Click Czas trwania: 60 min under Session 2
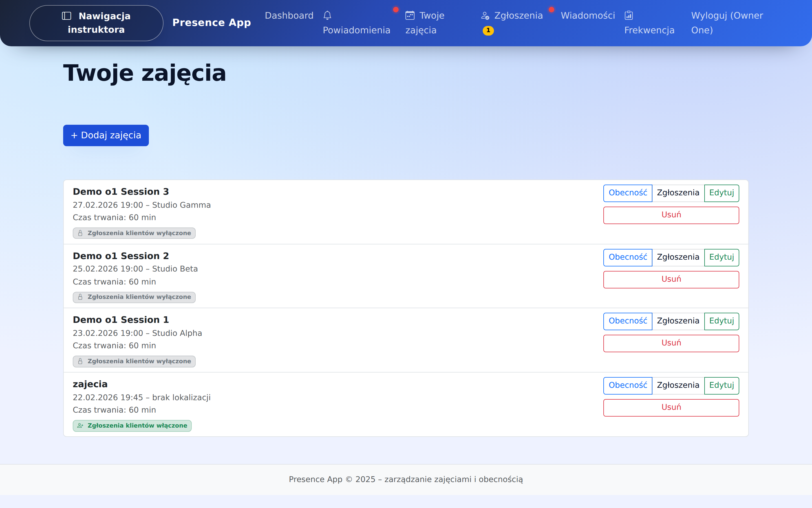The image size is (812, 508). (x=114, y=282)
